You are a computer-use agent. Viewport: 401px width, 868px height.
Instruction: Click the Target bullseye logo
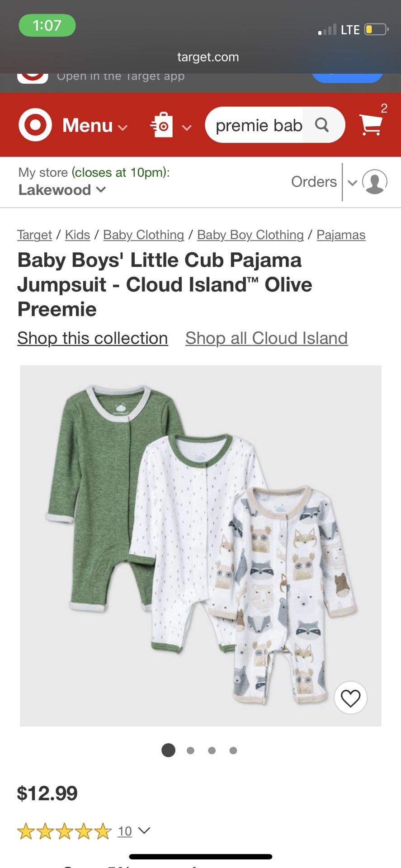[x=35, y=125]
